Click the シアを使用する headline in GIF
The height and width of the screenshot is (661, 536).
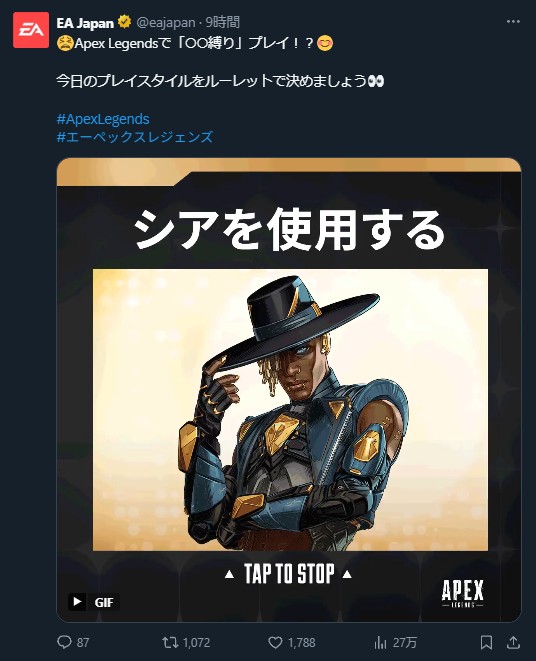pyautogui.click(x=289, y=230)
